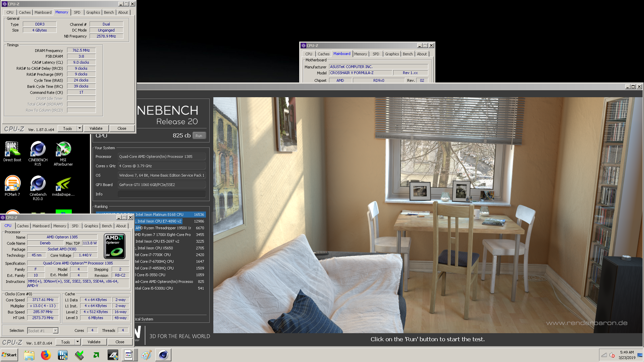Click Close in Memory CPU-Z window
644x362 pixels.
122,128
